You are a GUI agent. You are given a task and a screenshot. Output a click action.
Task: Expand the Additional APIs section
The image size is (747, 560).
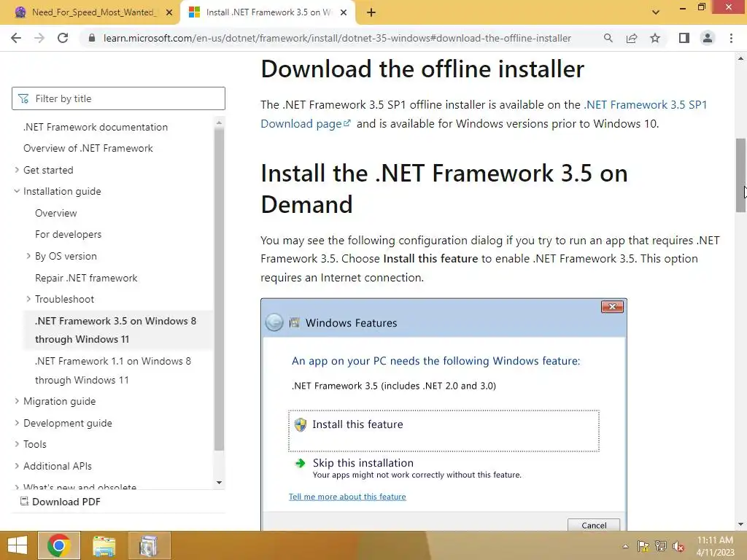point(17,466)
